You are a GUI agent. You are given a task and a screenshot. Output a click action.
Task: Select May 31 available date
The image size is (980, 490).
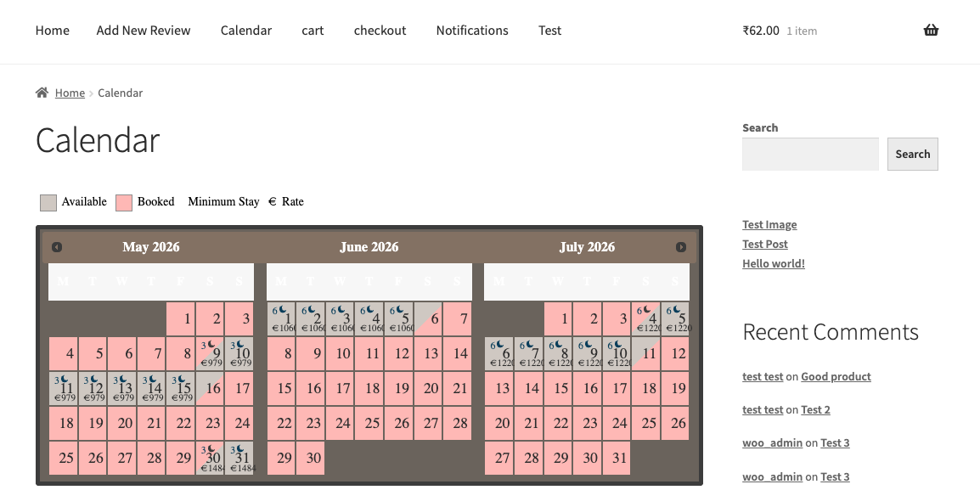pos(239,458)
